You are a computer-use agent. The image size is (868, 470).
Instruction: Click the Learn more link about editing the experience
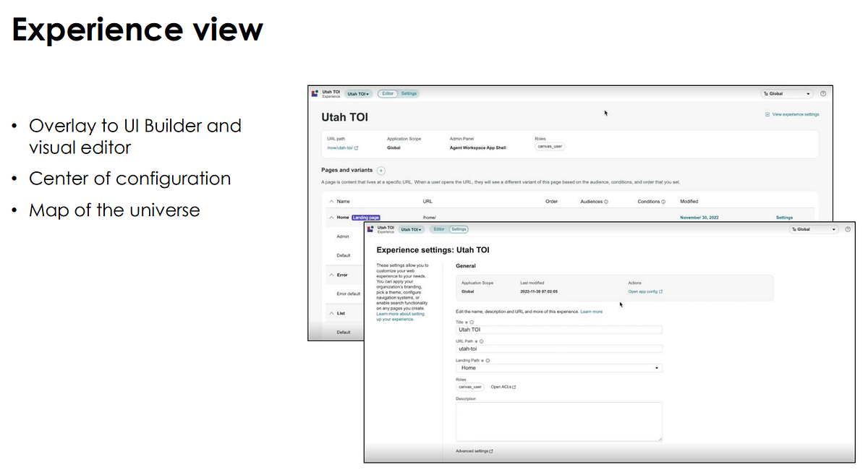pyautogui.click(x=592, y=312)
